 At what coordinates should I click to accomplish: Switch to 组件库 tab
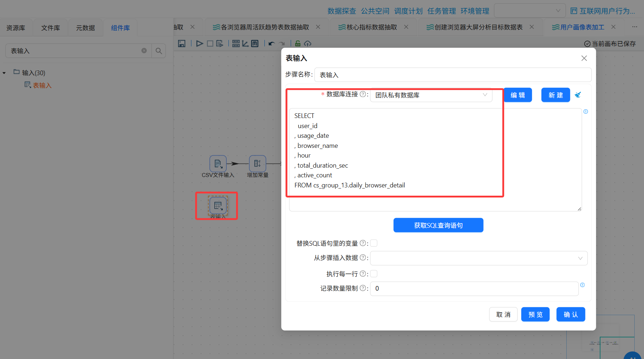[120, 28]
